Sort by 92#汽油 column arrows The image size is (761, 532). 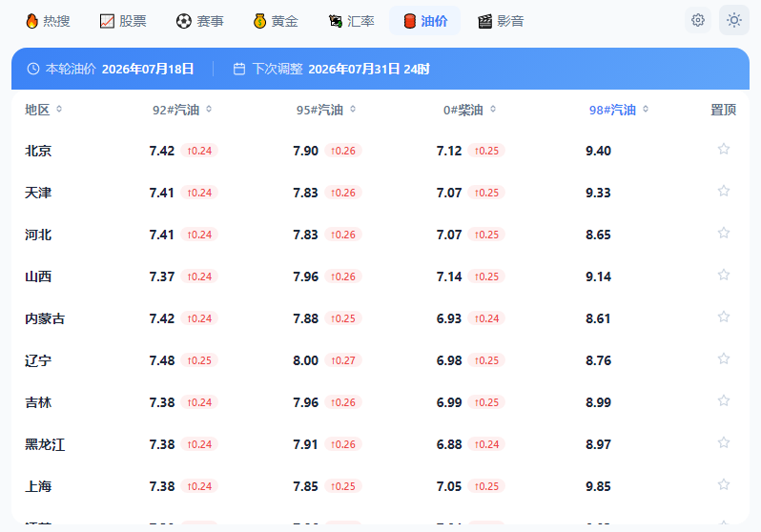[209, 110]
